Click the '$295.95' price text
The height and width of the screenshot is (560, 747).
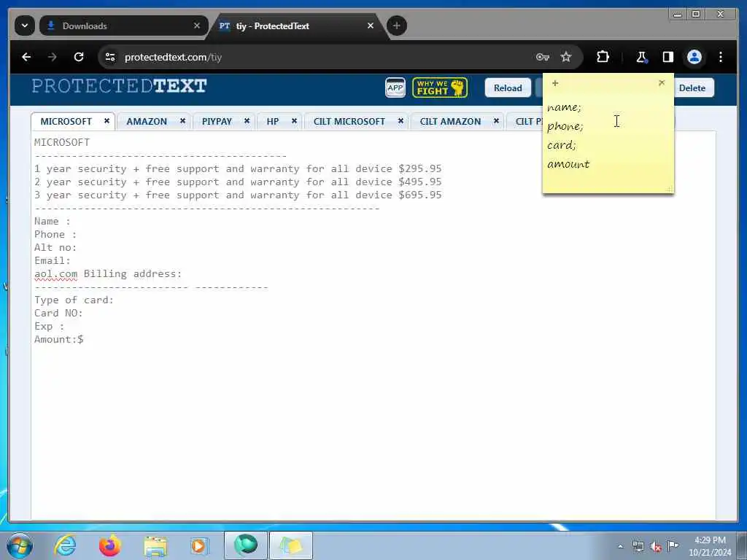coord(420,169)
